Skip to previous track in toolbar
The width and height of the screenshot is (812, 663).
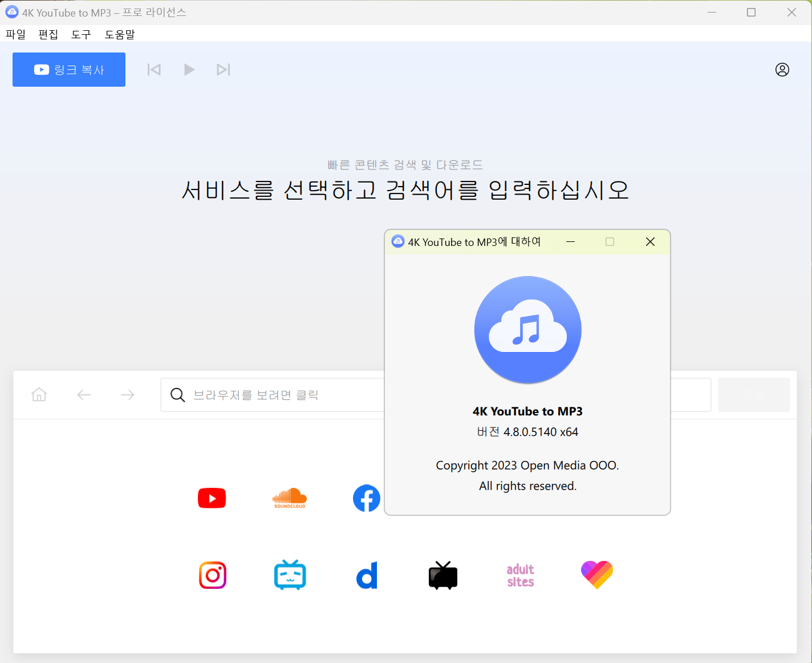pyautogui.click(x=154, y=70)
